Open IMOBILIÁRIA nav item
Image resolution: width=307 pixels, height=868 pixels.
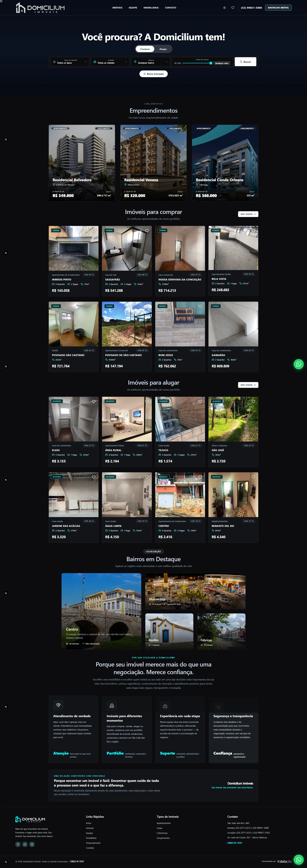point(151,8)
